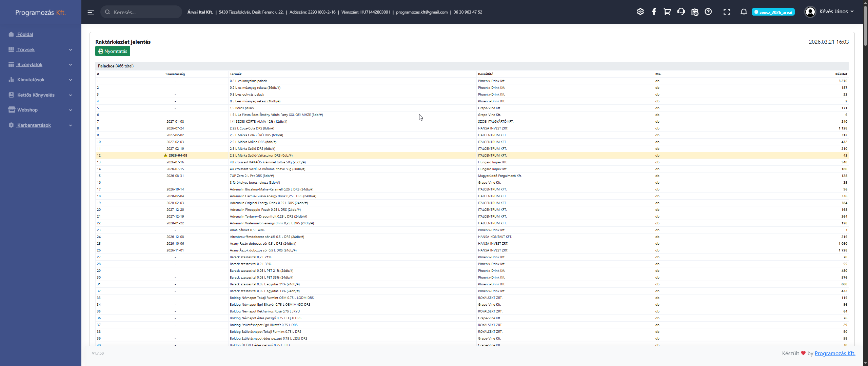868x366 pixels.
Task: Click the Facebook icon in header
Action: pos(654,12)
